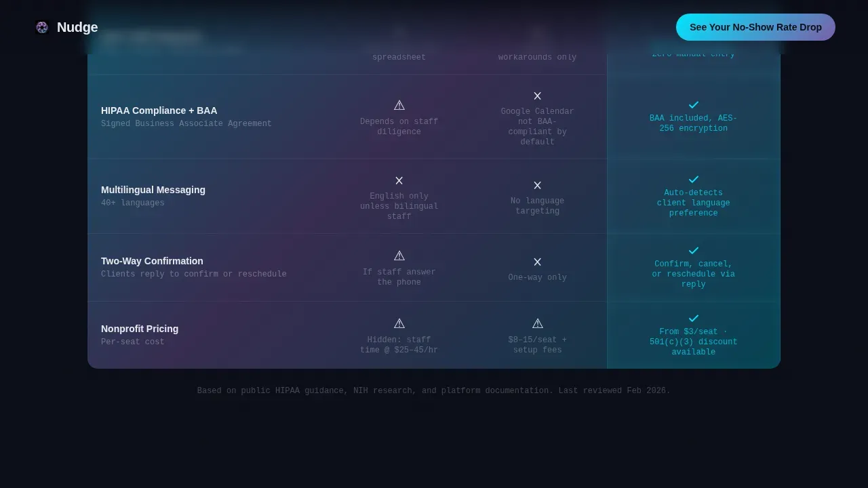Select HIPAA Compliance + BAA row title
Viewport: 868px width, 488px height.
pos(159,110)
